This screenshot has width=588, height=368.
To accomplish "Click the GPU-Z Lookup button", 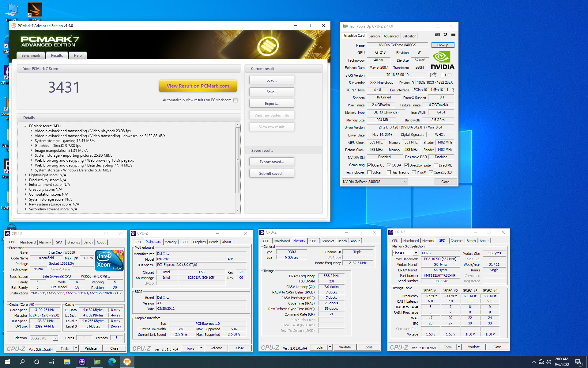I will (443, 45).
